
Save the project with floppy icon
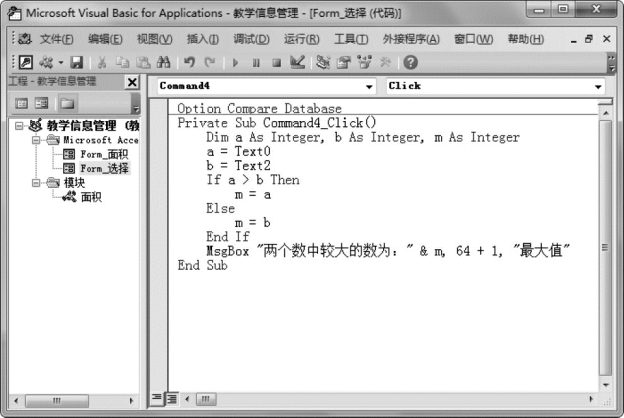tap(76, 63)
